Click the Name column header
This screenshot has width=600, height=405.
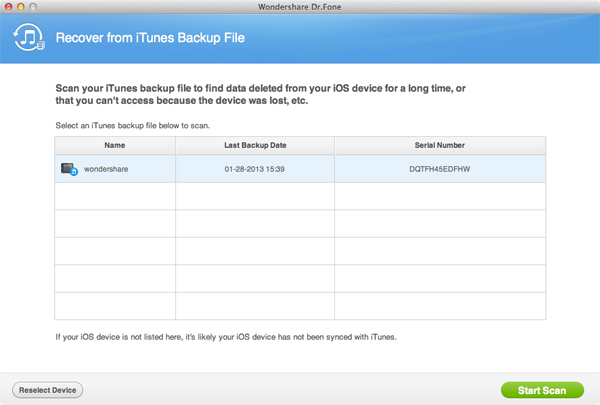click(115, 145)
